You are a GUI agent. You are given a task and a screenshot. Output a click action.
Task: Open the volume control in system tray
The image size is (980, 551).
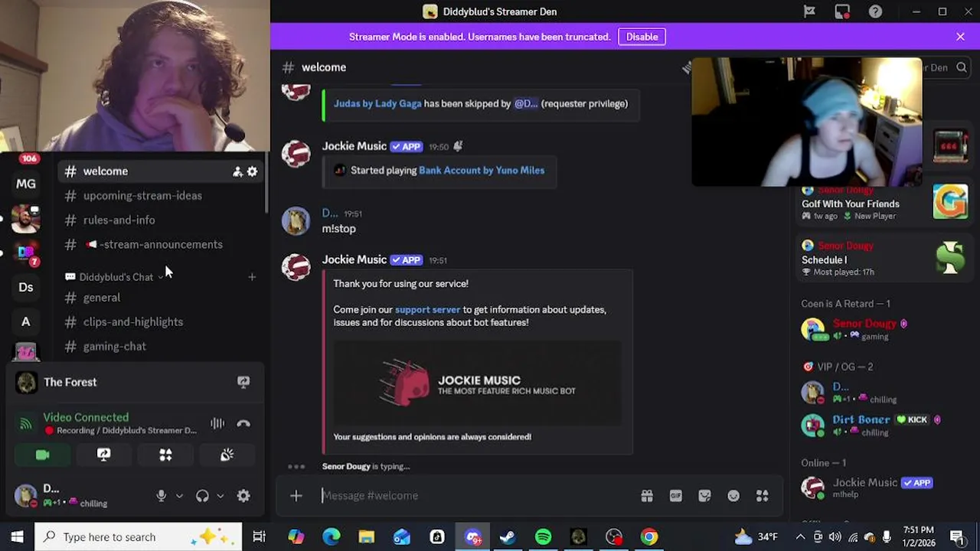click(835, 536)
